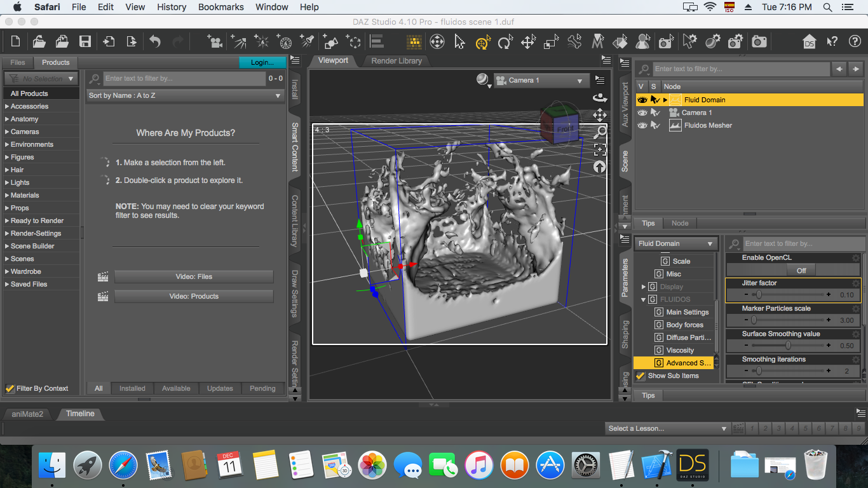Create a new camera from the toolbar
This screenshot has height=488, width=868.
(x=215, y=42)
